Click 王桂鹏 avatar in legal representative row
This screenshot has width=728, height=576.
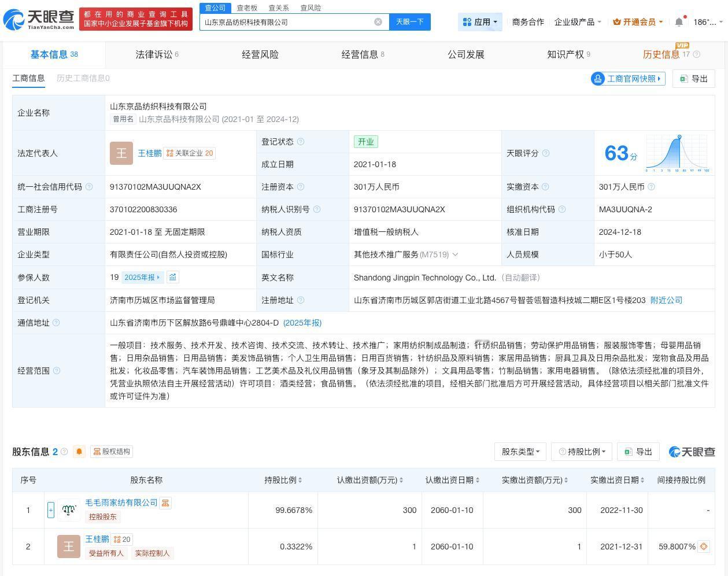(121, 153)
